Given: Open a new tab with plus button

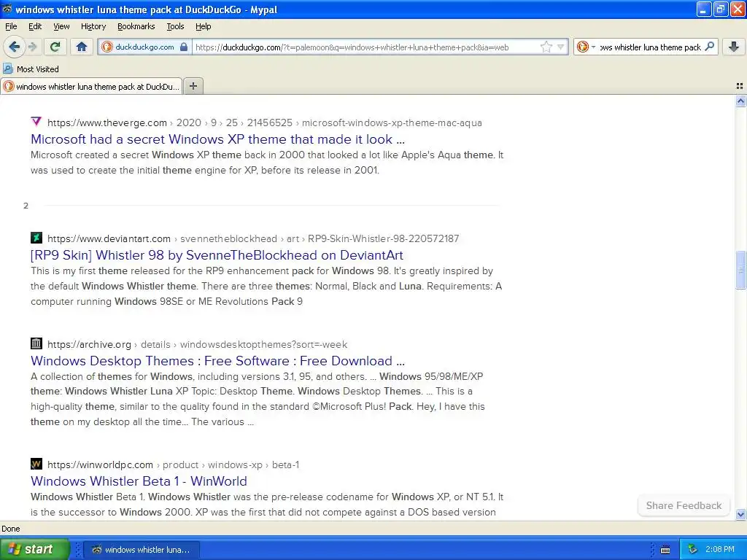Looking at the screenshot, I should click(x=193, y=86).
